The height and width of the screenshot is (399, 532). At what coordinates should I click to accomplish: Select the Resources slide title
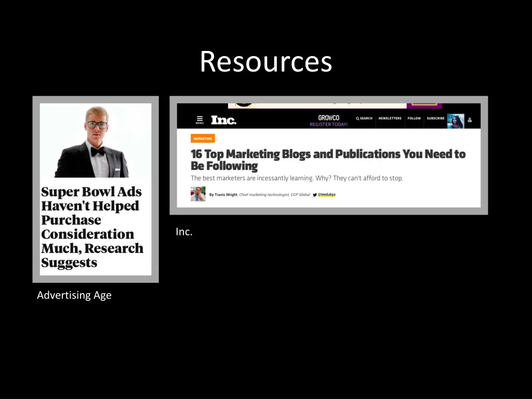click(265, 61)
